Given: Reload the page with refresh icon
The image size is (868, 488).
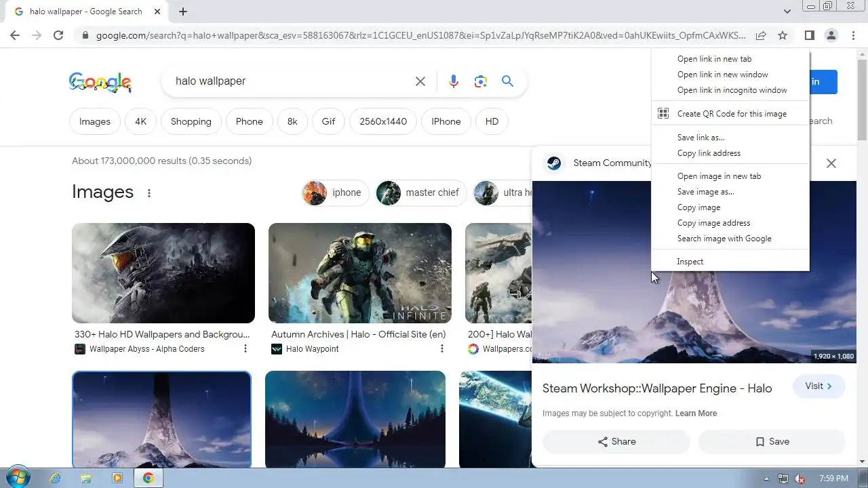Looking at the screenshot, I should point(58,35).
